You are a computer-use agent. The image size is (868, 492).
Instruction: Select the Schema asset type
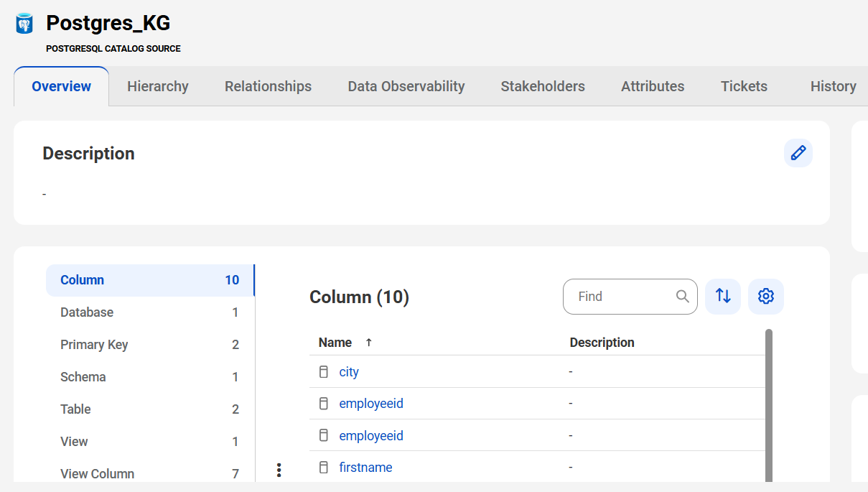[149, 377]
